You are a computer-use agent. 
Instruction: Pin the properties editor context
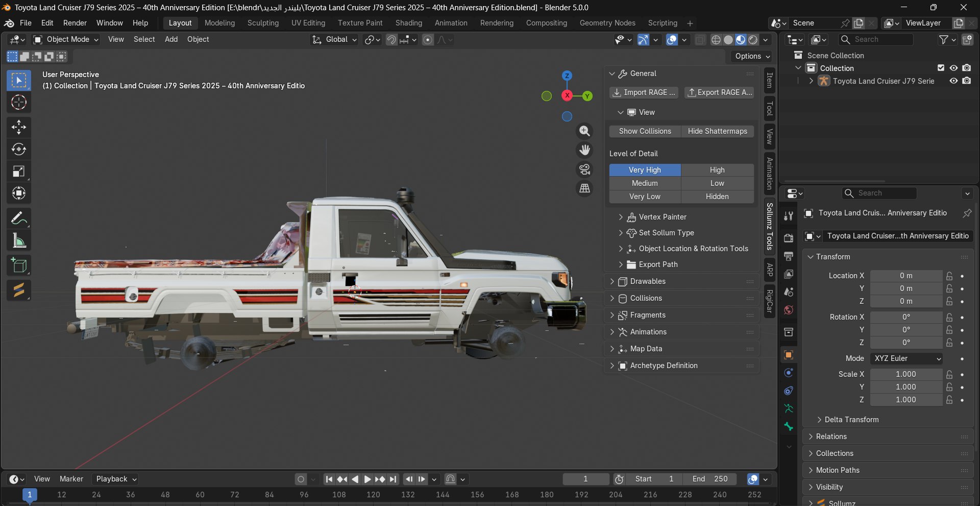(967, 213)
